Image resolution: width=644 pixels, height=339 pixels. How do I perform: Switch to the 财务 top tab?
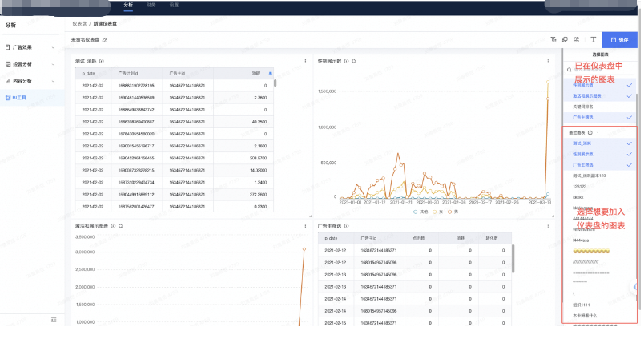click(x=151, y=5)
